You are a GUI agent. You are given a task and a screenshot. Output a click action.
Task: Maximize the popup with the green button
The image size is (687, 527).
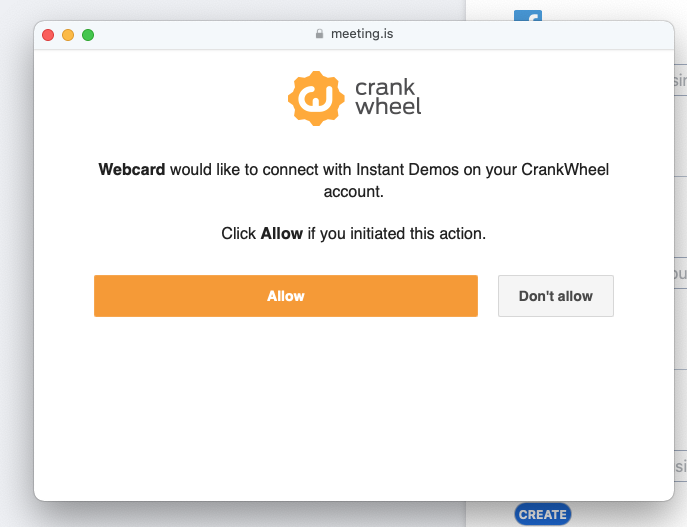[88, 35]
